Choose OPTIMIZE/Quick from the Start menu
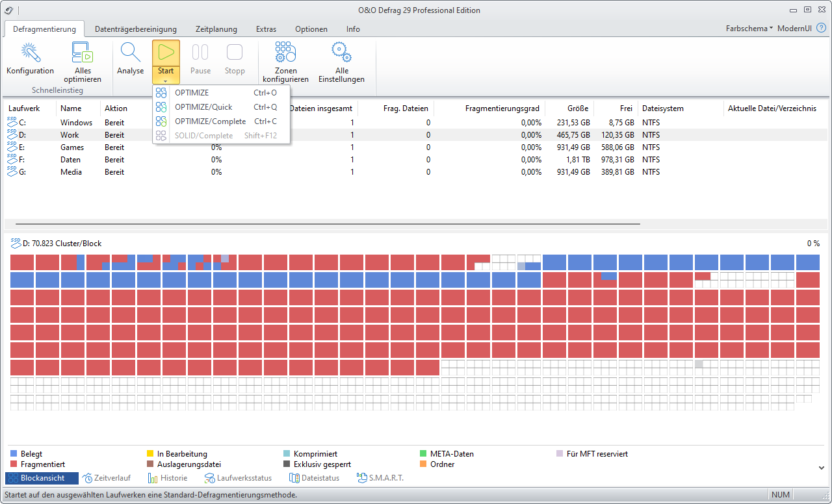Viewport: 832px width, 504px height. click(221, 107)
